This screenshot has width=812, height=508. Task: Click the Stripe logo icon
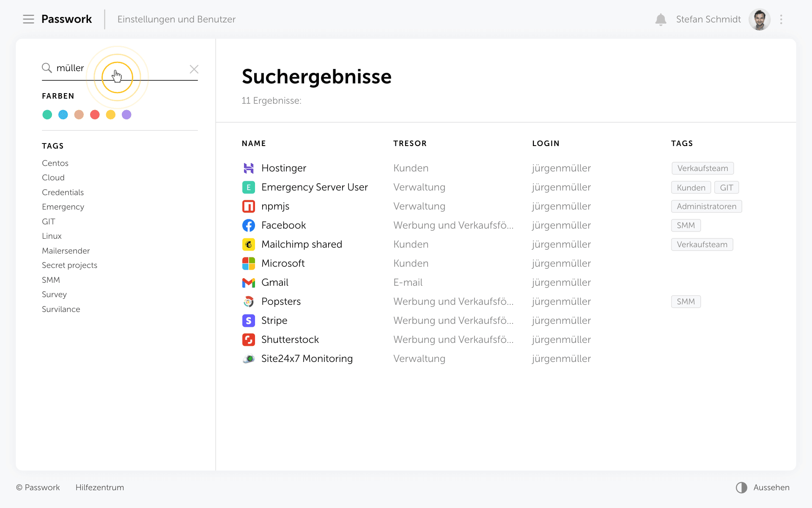pyautogui.click(x=249, y=320)
